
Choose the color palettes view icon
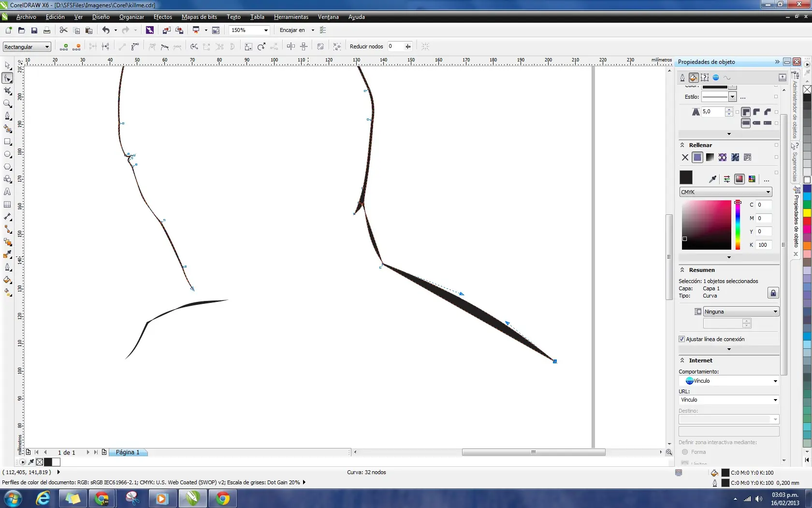tap(752, 179)
